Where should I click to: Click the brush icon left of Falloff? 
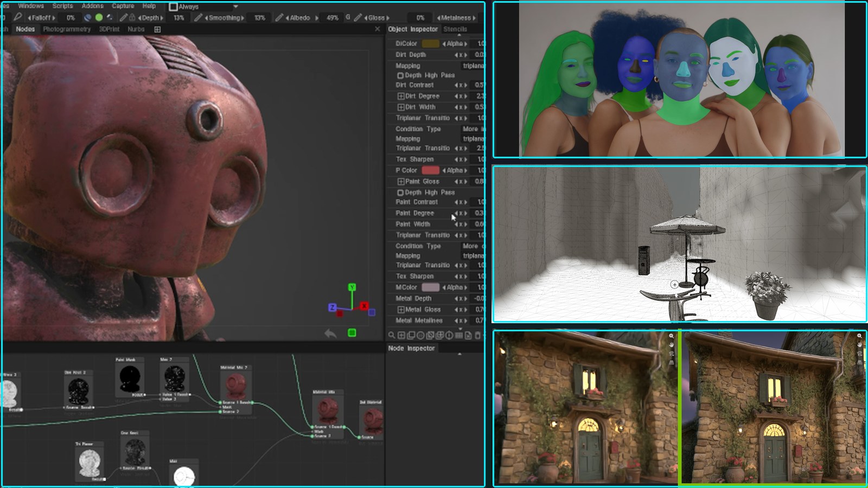17,17
